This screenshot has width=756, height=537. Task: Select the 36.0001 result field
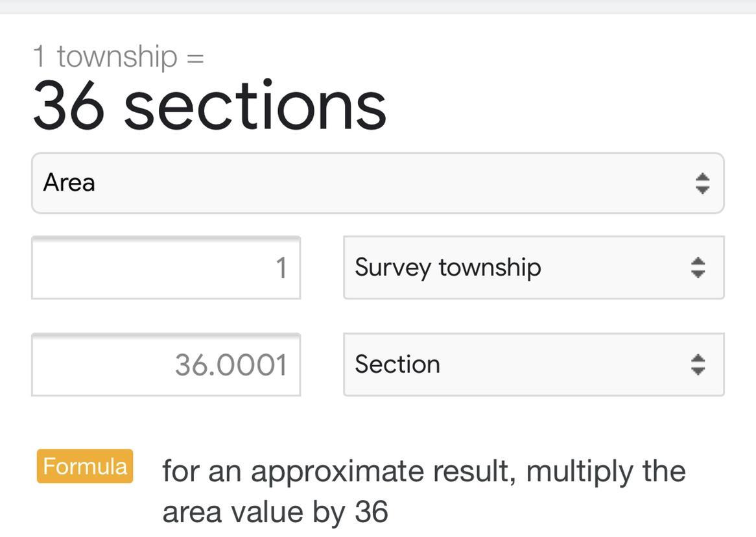pos(165,364)
